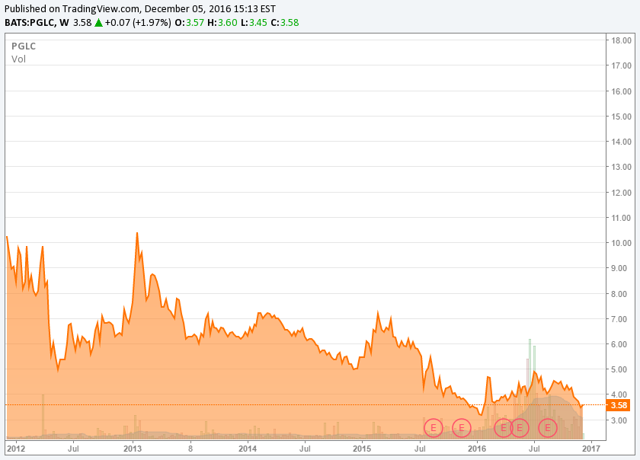The height and width of the screenshot is (460, 640).
Task: Open the earnings E marker after Jul 2016
Action: [x=548, y=428]
